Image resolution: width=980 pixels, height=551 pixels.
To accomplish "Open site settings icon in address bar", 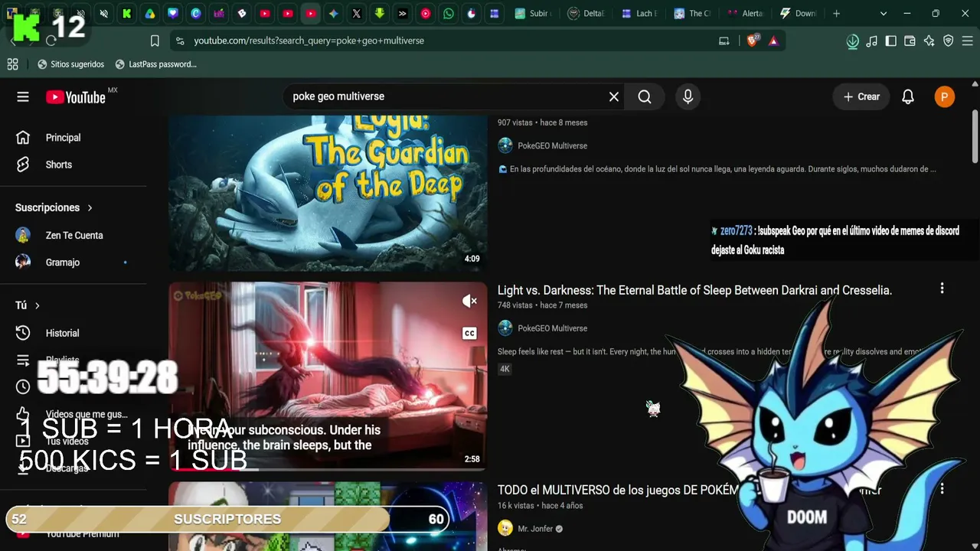I will point(180,41).
